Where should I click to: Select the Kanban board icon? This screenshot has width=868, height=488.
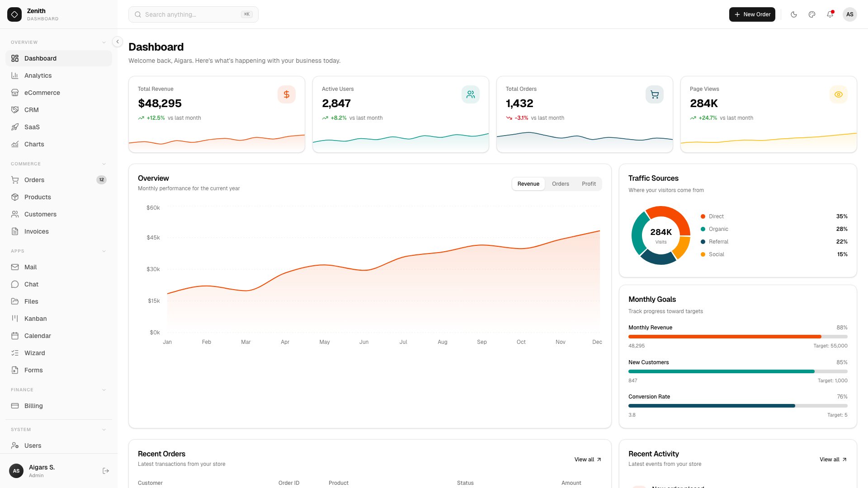(15, 319)
